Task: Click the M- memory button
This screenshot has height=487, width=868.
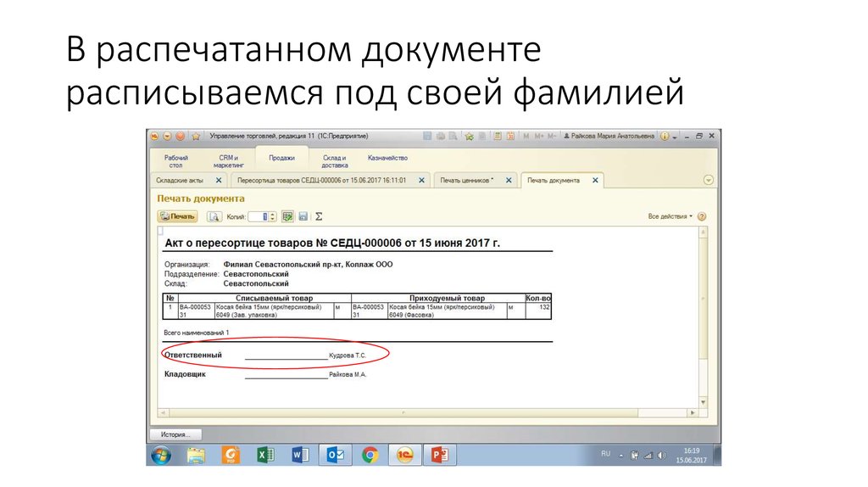Action: click(x=551, y=137)
